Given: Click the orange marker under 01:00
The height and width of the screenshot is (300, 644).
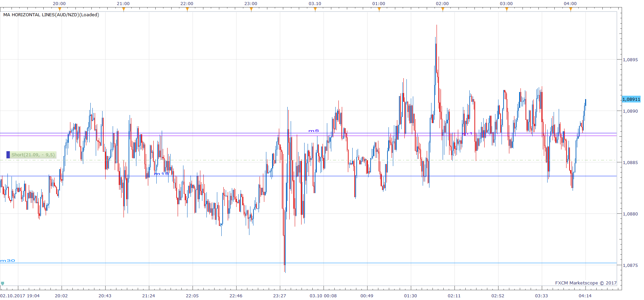Looking at the screenshot, I should pos(379,9).
